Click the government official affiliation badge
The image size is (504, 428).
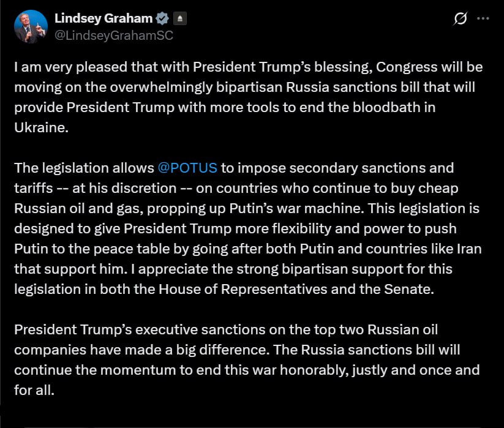[x=180, y=19]
